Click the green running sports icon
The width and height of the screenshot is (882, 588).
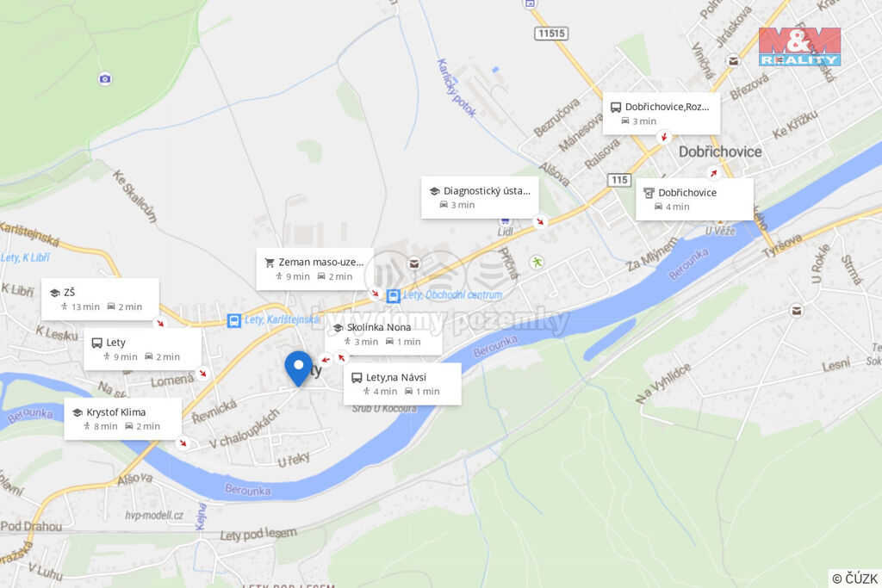click(537, 262)
